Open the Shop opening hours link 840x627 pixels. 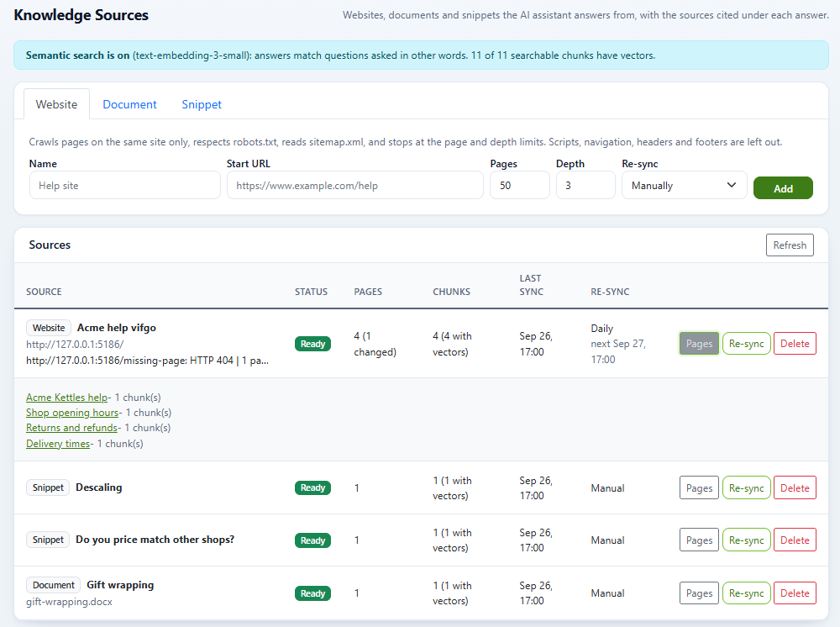[72, 413]
